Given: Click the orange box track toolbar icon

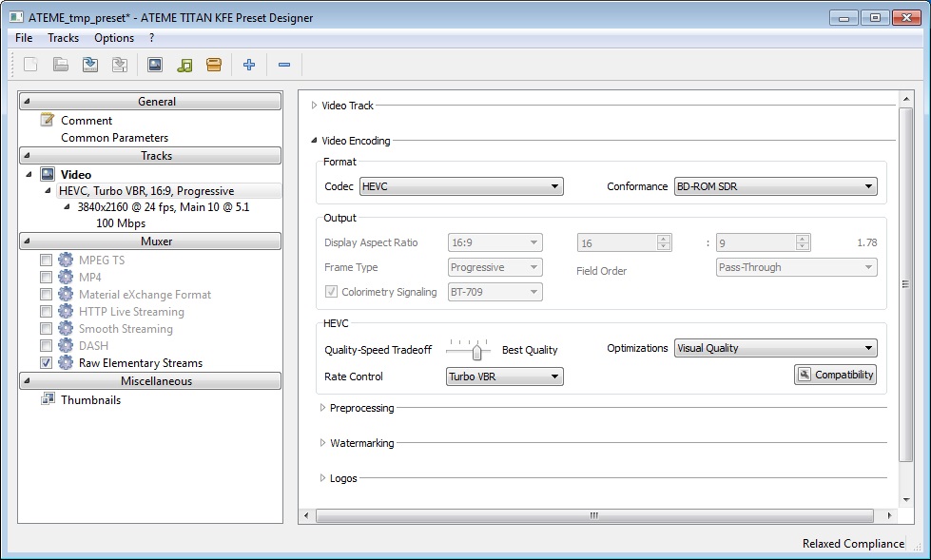Looking at the screenshot, I should click(214, 64).
